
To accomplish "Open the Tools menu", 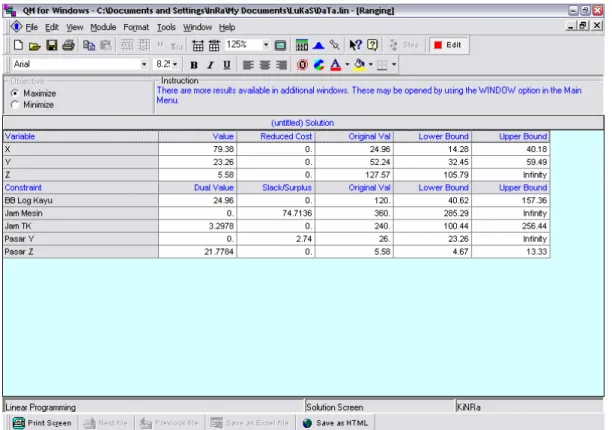I will click(166, 27).
